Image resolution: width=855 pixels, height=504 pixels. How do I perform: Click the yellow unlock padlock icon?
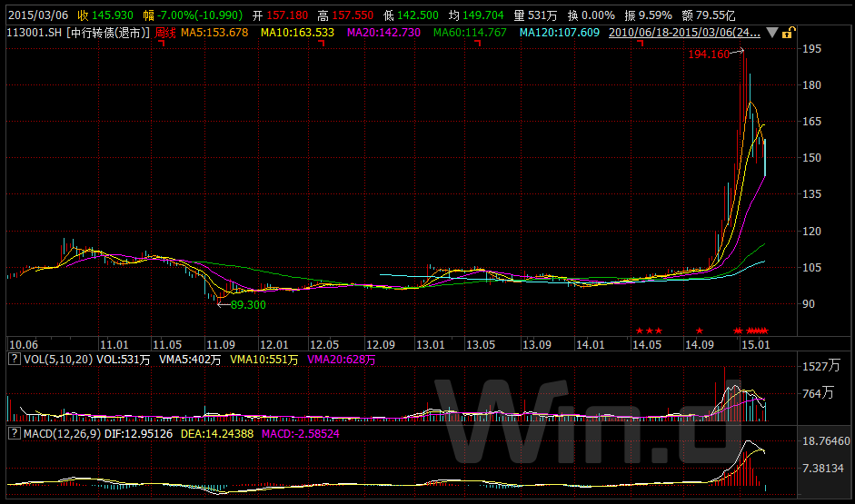[x=788, y=33]
